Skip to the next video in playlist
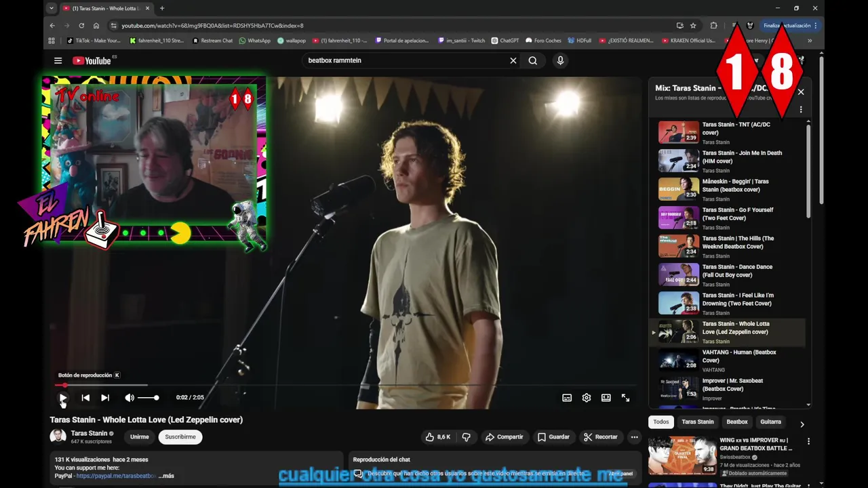 point(105,398)
